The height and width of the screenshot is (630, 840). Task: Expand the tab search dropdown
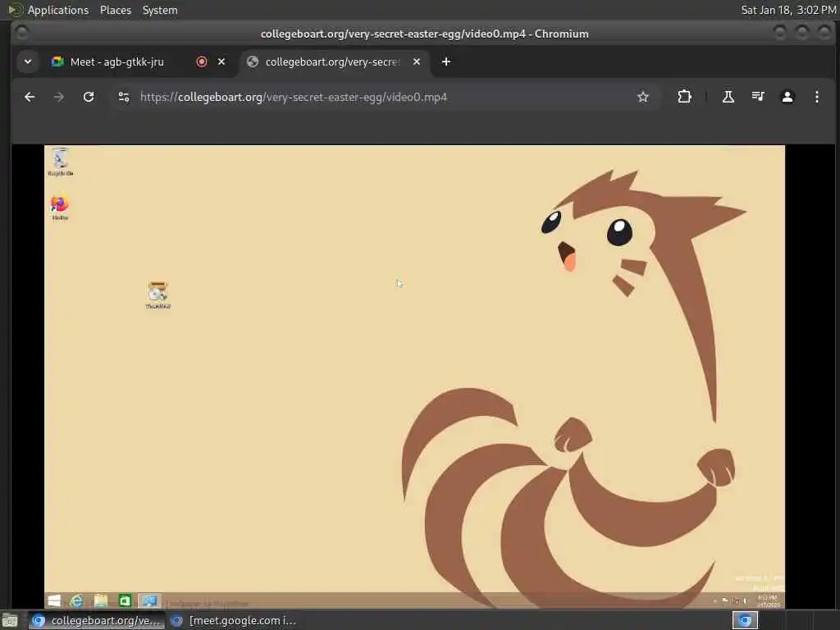tap(28, 62)
